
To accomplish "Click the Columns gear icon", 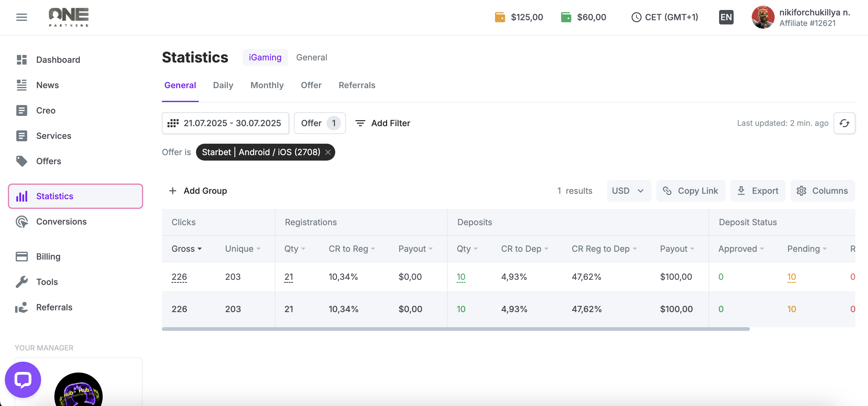I will pyautogui.click(x=801, y=191).
